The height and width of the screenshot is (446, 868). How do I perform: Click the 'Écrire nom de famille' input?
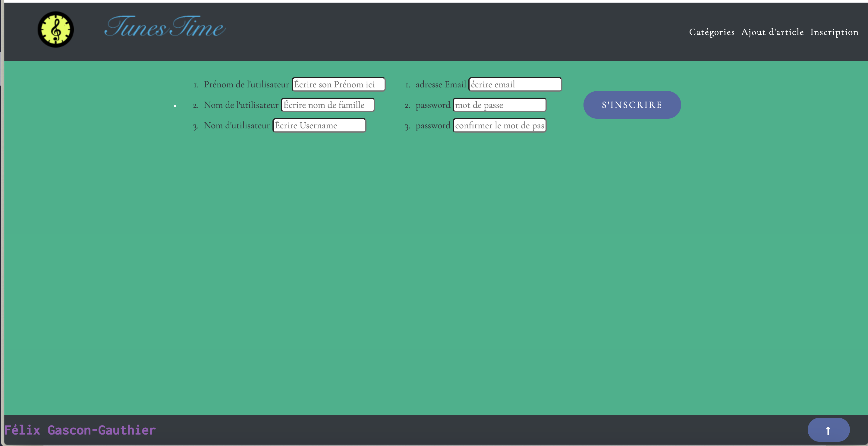pos(328,105)
